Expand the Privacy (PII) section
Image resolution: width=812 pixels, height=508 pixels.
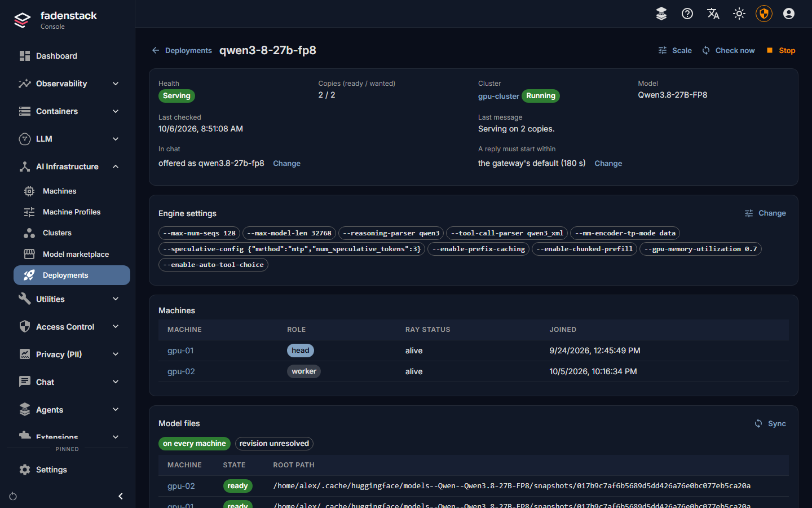72,354
